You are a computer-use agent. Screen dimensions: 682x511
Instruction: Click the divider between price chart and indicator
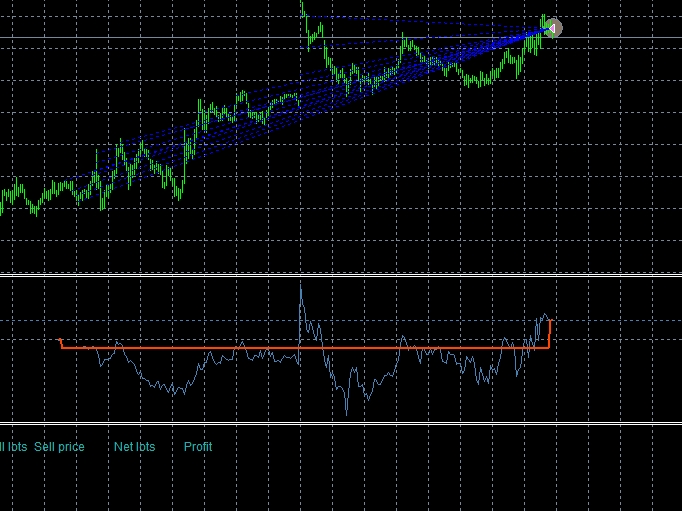[340, 275]
